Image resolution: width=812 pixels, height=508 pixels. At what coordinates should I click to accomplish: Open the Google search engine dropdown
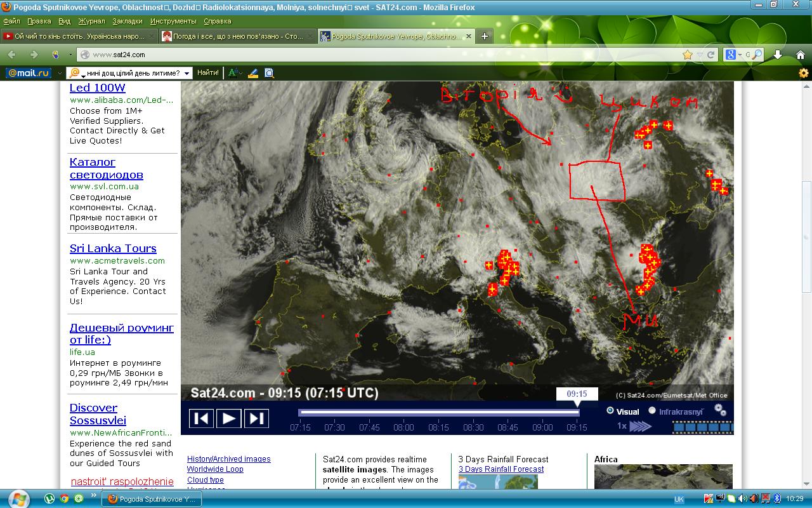tap(734, 55)
